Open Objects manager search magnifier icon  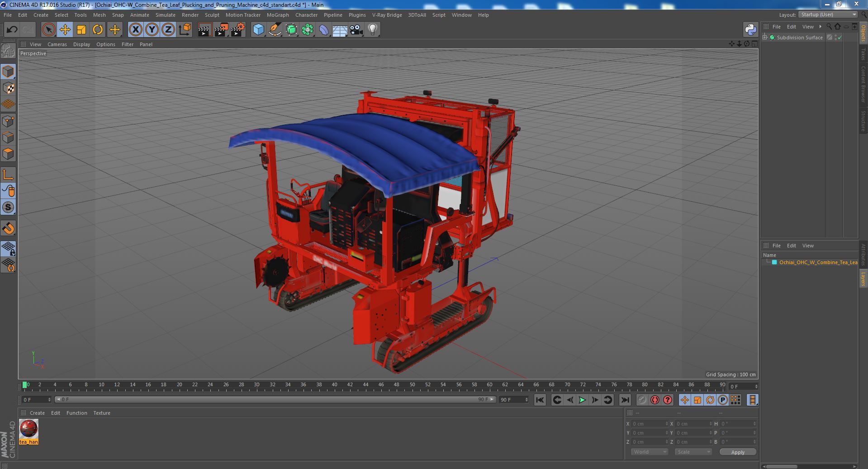[x=829, y=27]
